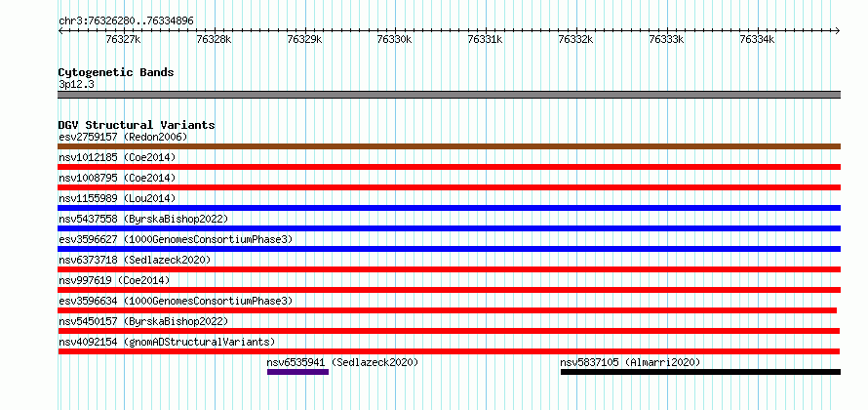868x410 pixels.
Task: Click the purple nsv6535941 variant bar
Action: click(297, 372)
